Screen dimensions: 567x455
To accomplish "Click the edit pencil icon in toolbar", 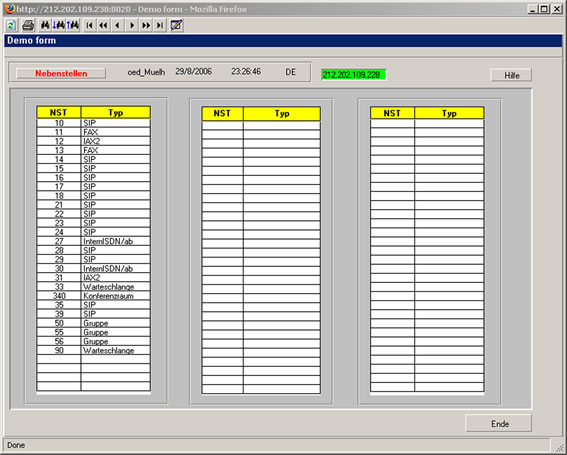I will click(x=176, y=25).
